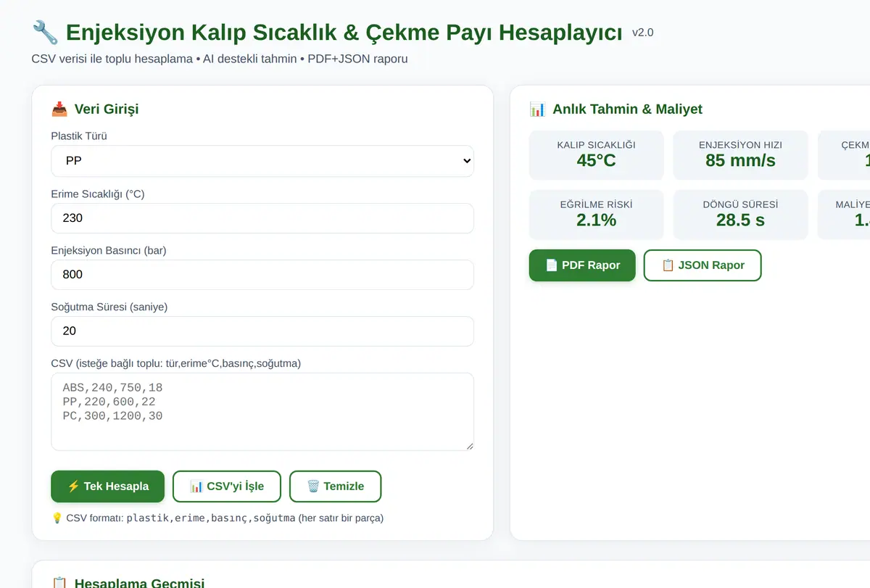The width and height of the screenshot is (870, 588).
Task: Click the Kalıp Sıcaklığı 45°C card
Action: point(596,155)
